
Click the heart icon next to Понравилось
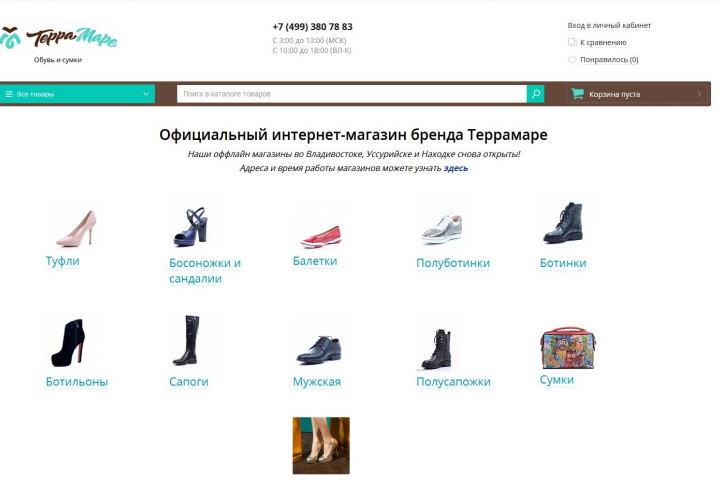(x=572, y=60)
